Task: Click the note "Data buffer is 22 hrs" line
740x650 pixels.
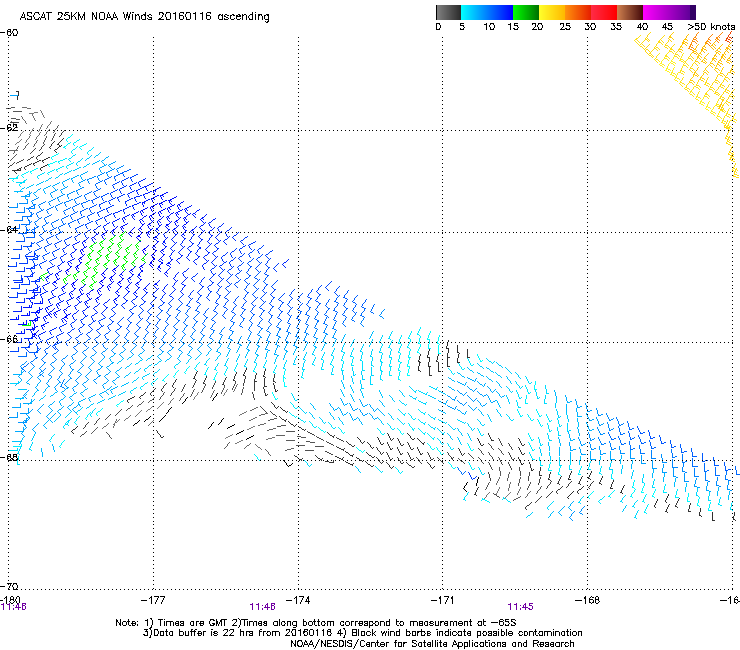Action: (362, 633)
